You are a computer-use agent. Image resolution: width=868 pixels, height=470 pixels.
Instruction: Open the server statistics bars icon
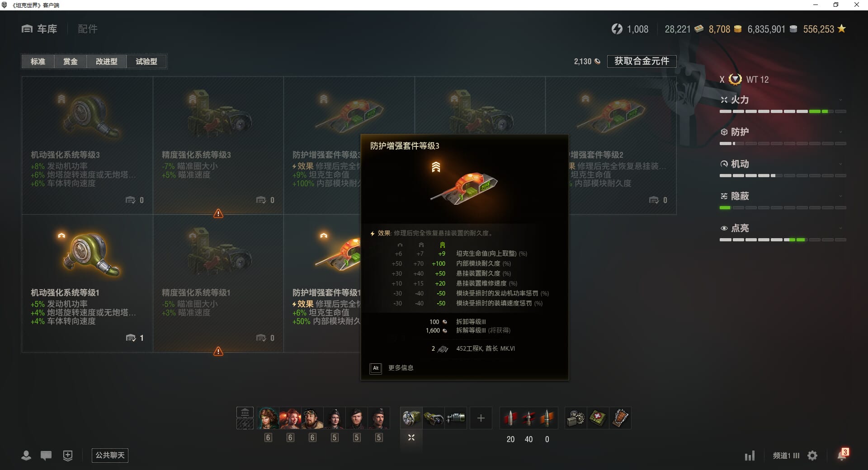[750, 456]
